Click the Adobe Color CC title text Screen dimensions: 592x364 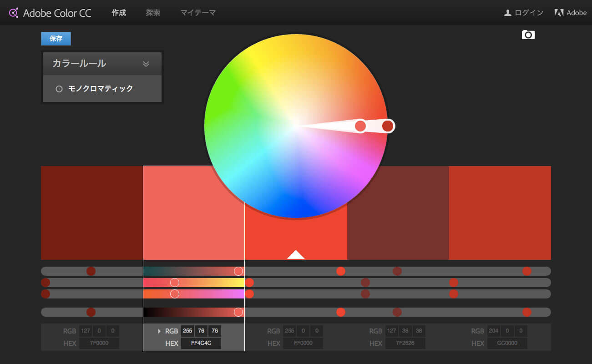pos(57,13)
